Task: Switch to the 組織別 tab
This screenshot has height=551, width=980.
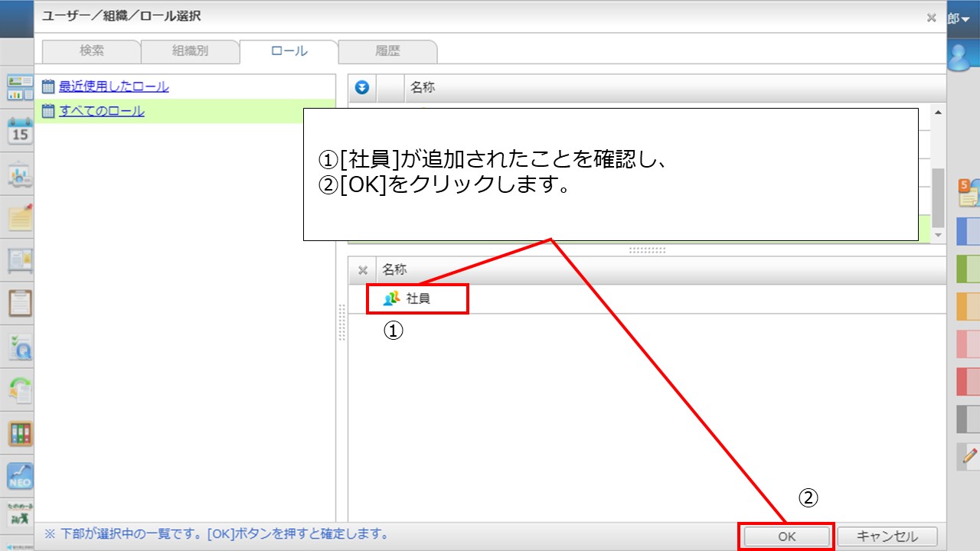Action: click(x=190, y=51)
